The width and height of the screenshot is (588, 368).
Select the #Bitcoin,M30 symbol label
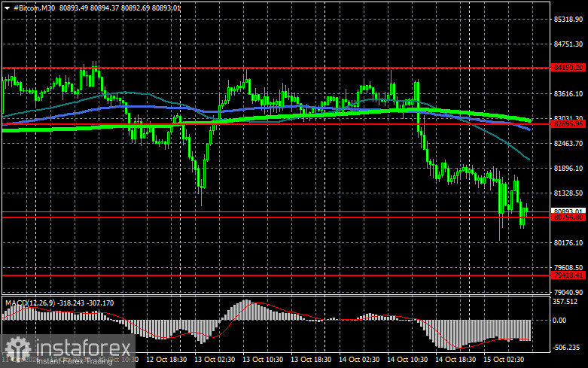click(34, 8)
